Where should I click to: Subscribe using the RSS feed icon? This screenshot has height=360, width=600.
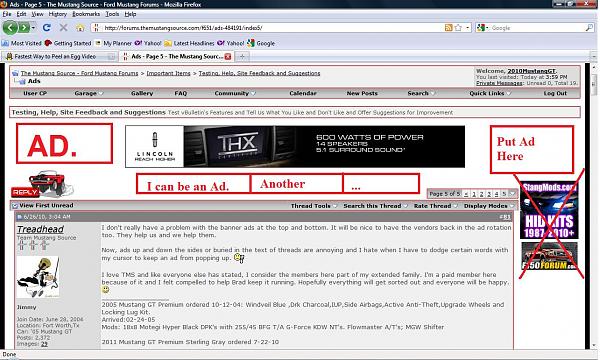pyautogui.click(x=448, y=28)
